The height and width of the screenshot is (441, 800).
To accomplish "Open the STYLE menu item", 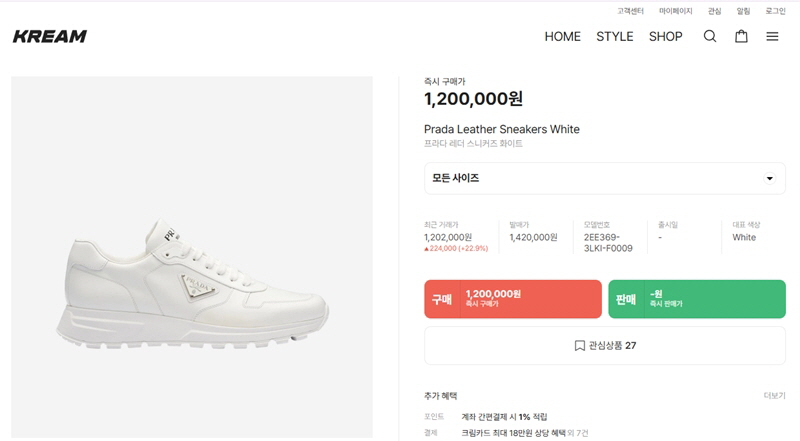I will pos(615,37).
